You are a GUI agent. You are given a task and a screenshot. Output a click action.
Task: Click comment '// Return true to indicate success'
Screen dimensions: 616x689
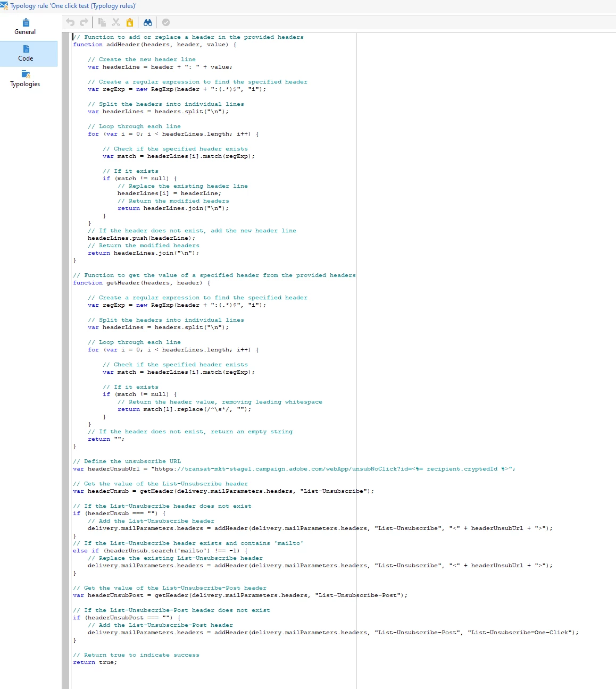click(x=136, y=655)
